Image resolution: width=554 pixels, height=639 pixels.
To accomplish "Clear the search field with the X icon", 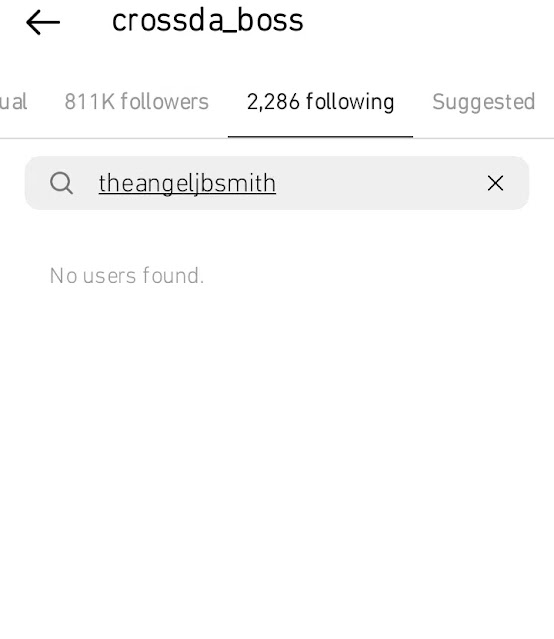I will click(x=495, y=183).
